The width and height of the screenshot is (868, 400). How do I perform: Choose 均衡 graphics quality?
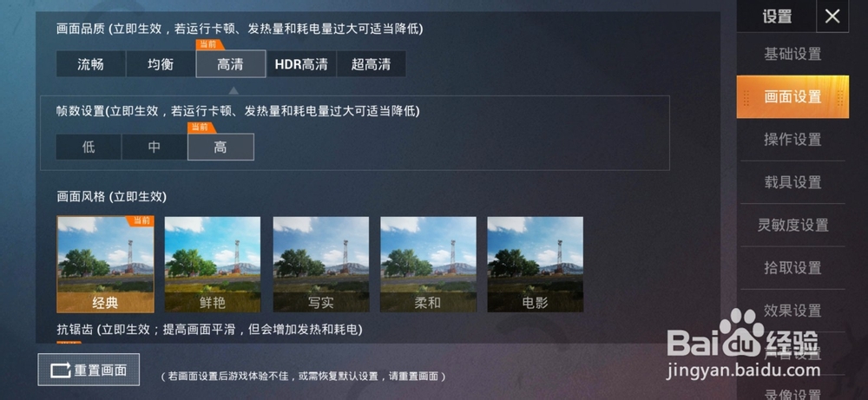(161, 64)
